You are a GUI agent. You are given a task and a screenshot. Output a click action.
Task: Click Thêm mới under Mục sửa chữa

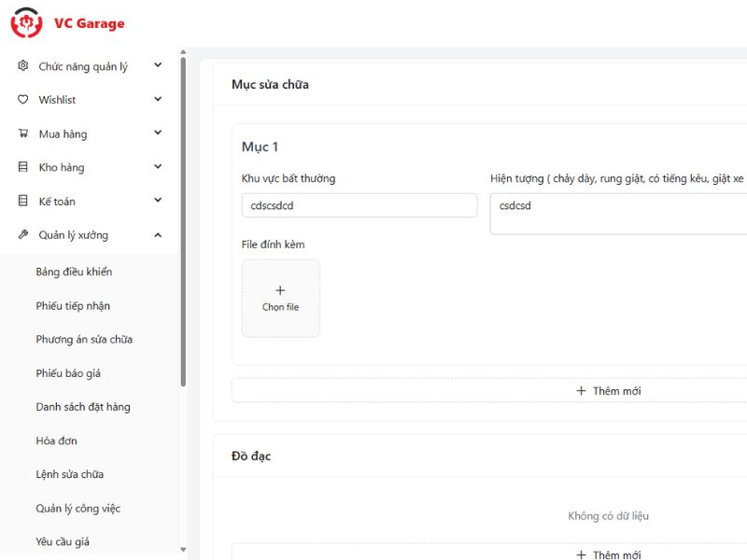[608, 391]
